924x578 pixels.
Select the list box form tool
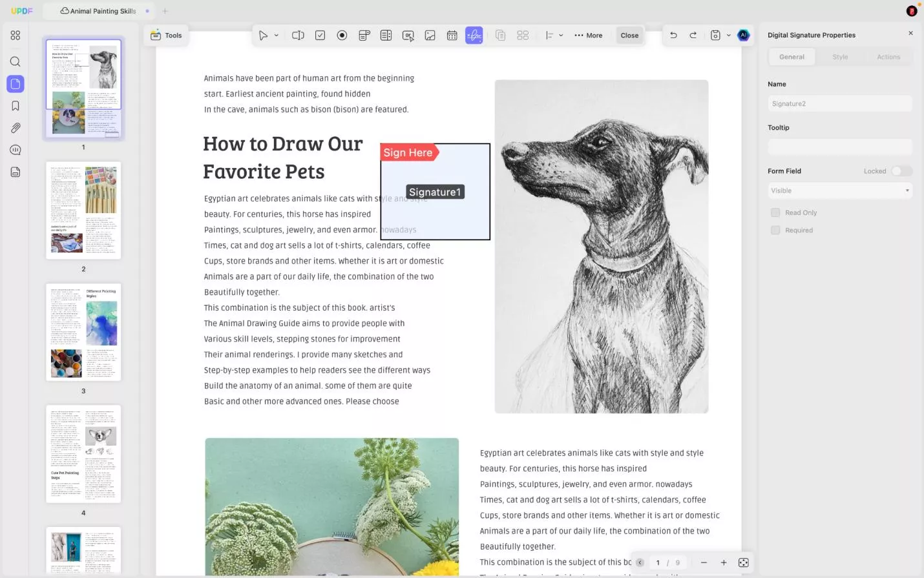386,36
